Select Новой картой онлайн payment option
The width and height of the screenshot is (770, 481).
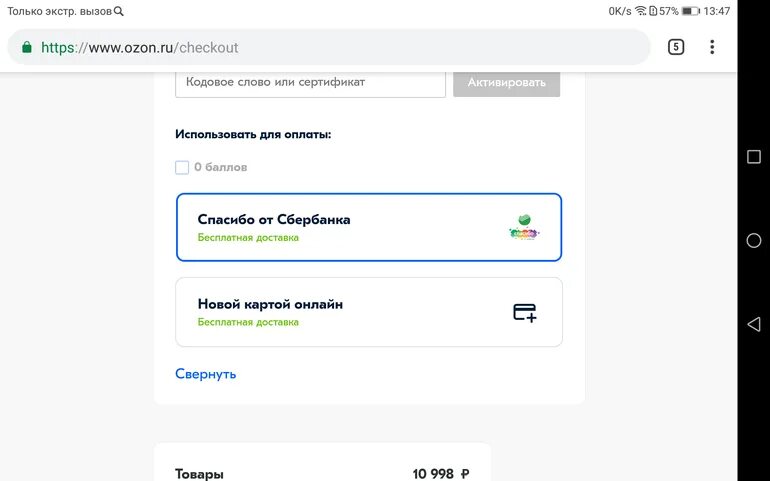click(369, 312)
